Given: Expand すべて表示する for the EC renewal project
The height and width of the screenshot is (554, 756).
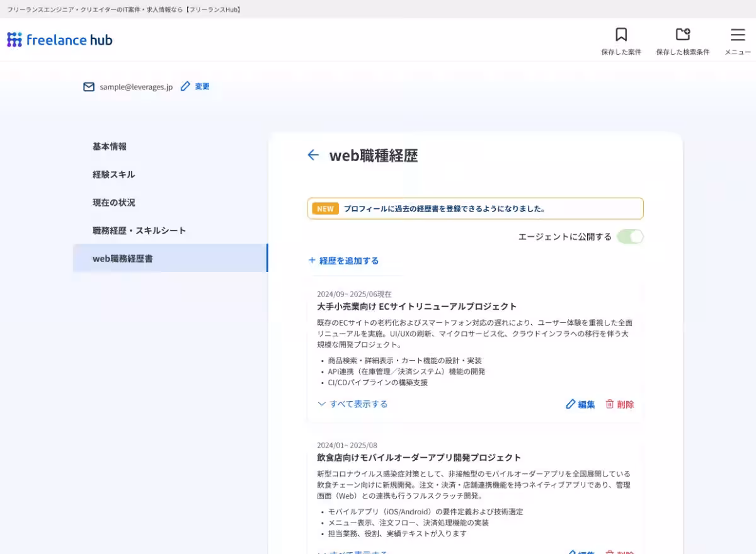Looking at the screenshot, I should [352, 404].
